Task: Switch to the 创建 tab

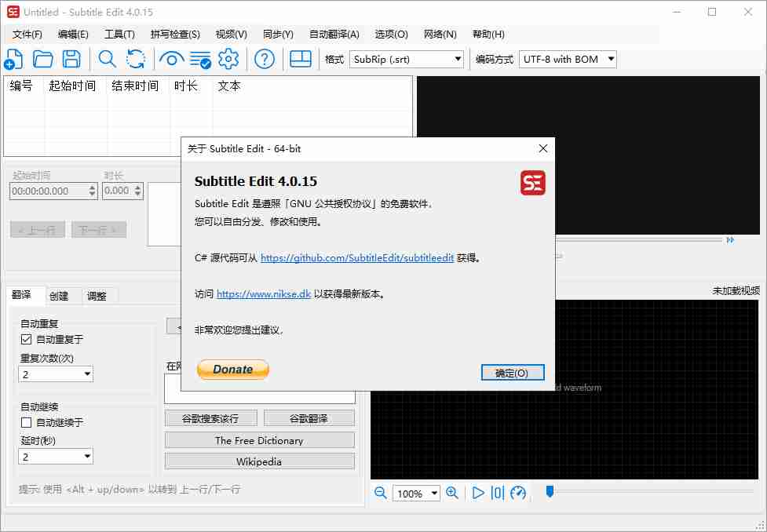Action: [x=60, y=296]
